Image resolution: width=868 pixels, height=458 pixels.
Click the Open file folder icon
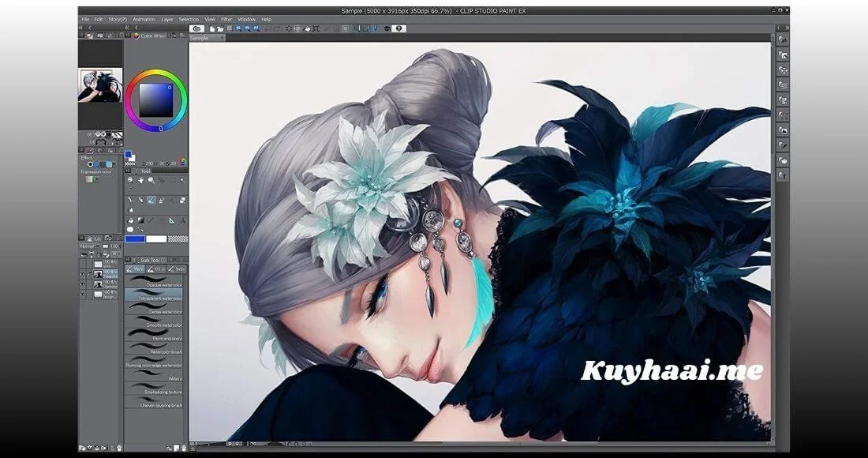[220, 28]
